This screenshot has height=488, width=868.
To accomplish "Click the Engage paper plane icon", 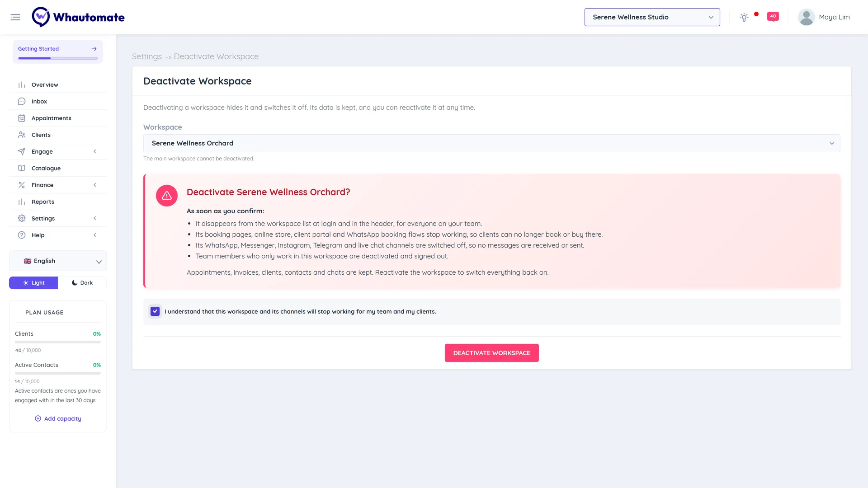I will pyautogui.click(x=22, y=152).
